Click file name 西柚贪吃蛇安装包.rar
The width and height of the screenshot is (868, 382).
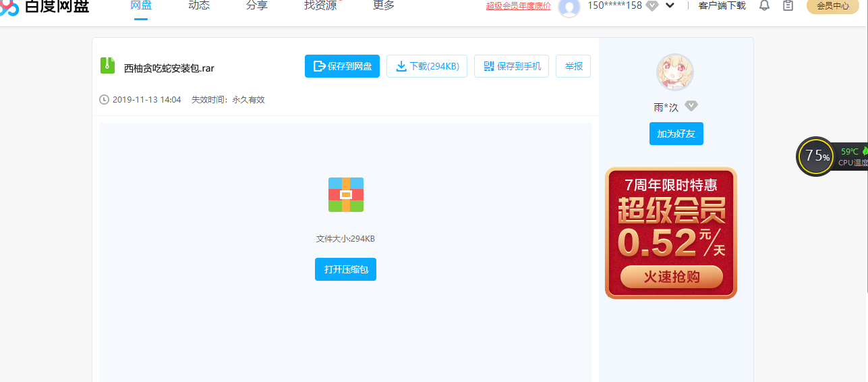point(169,68)
